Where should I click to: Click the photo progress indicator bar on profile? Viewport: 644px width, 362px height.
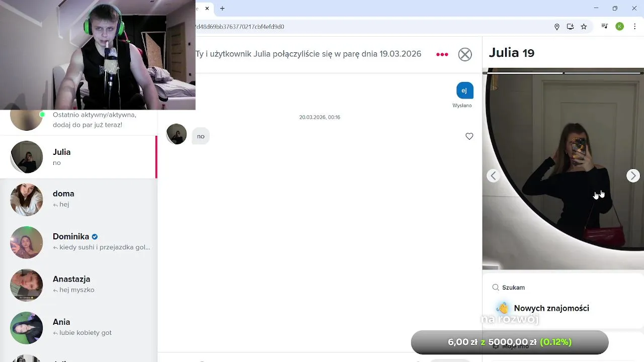click(x=563, y=73)
